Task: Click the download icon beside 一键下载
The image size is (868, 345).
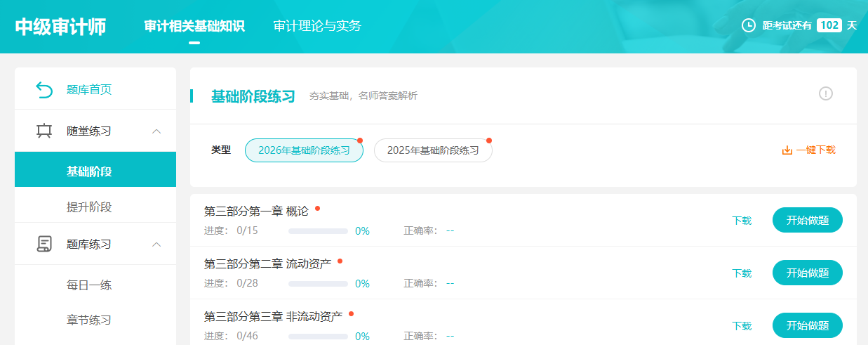Action: (787, 150)
